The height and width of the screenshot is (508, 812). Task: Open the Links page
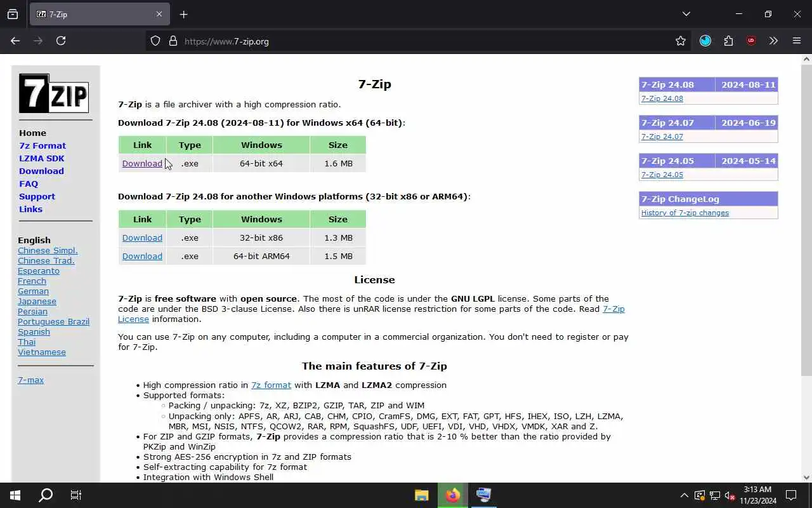[x=30, y=209]
